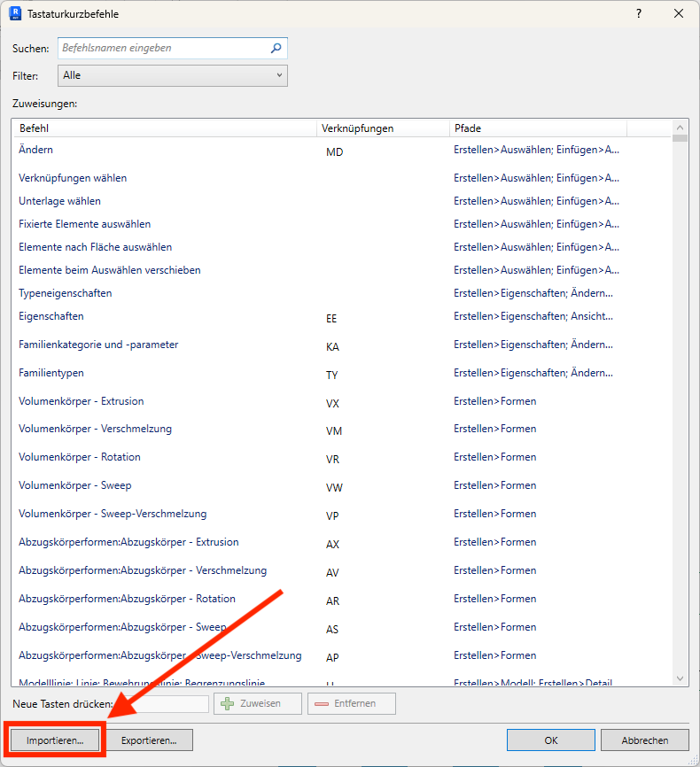
Task: Type in the Befehlsnamen eingeben search field
Action: click(x=162, y=49)
